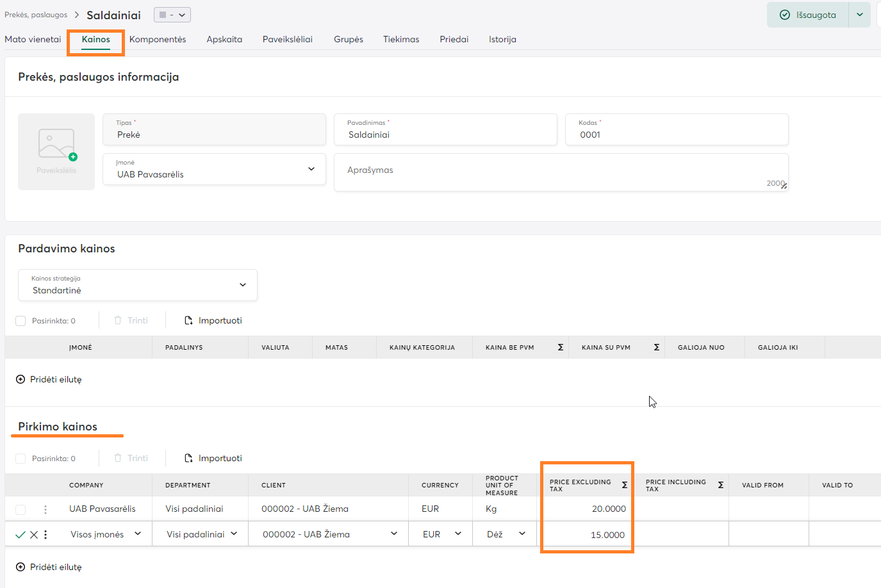881x588 pixels.
Task: Toggle select-all checkbox in Pardavimo kainos
Action: (21, 321)
